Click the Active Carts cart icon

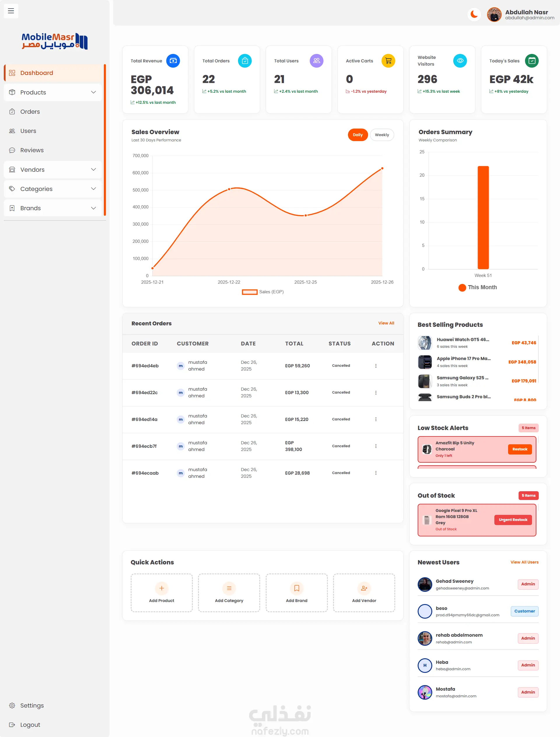[388, 61]
